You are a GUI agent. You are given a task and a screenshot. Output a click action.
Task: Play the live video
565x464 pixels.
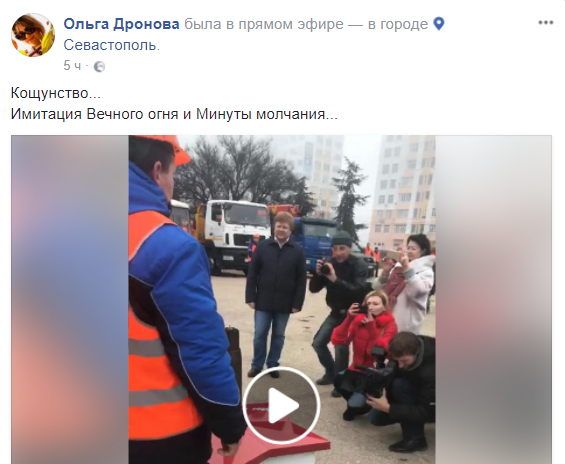tap(281, 405)
